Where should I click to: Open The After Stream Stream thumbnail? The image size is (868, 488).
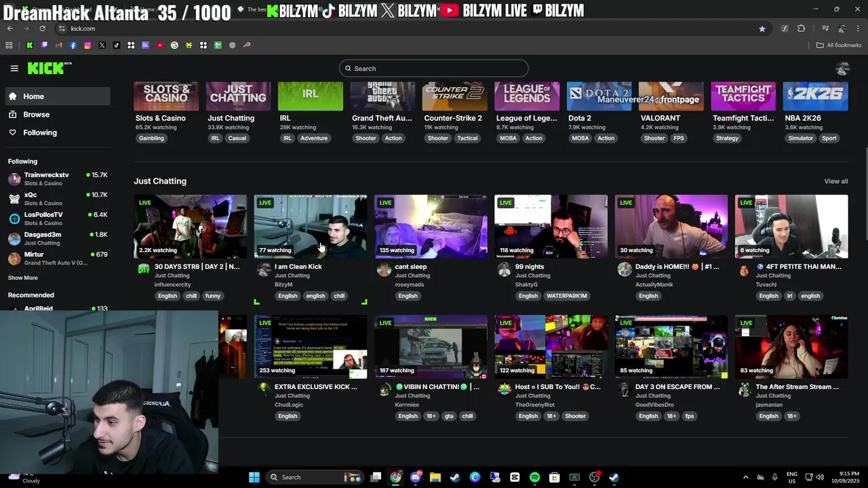tap(791, 346)
